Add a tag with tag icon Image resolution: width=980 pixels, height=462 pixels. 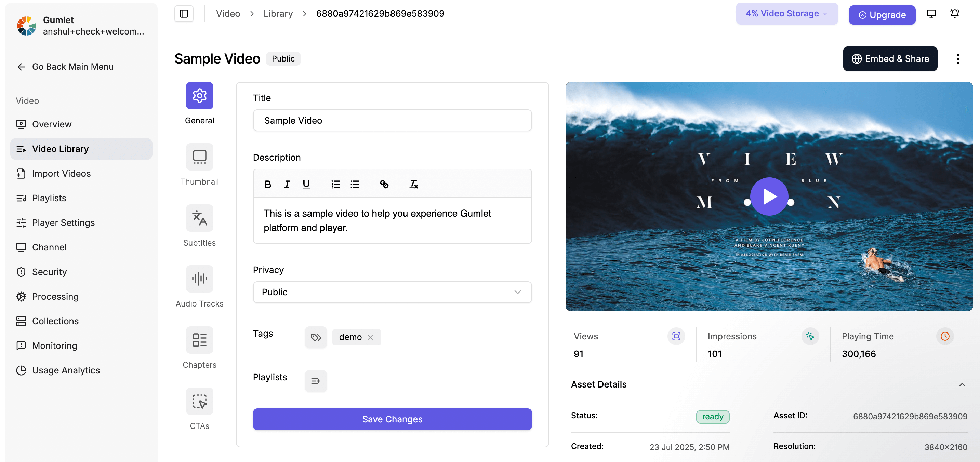[316, 337]
